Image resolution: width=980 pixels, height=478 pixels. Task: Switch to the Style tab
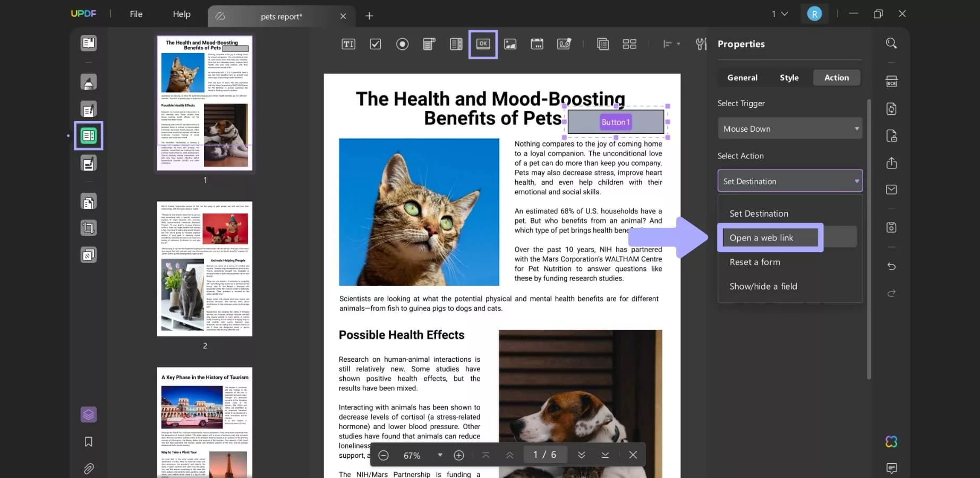click(789, 78)
